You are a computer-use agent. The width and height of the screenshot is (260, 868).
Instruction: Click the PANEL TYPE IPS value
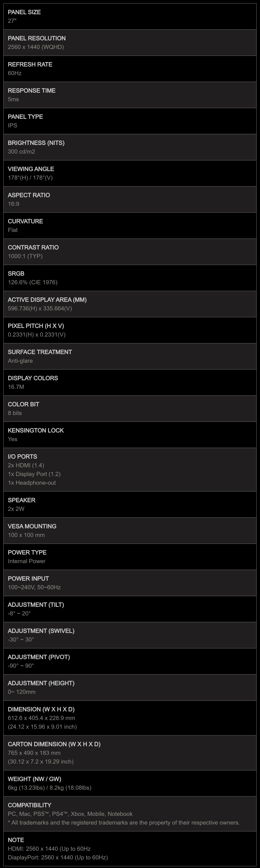(x=12, y=125)
